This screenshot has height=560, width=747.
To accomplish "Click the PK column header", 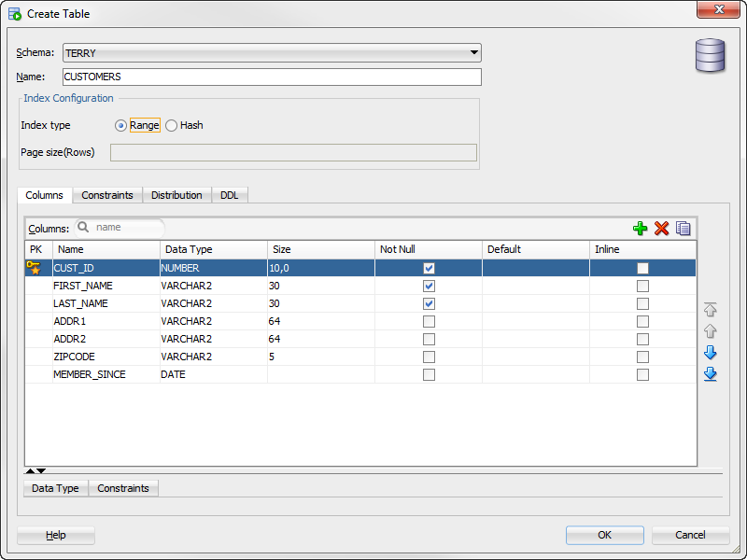I will pos(38,249).
